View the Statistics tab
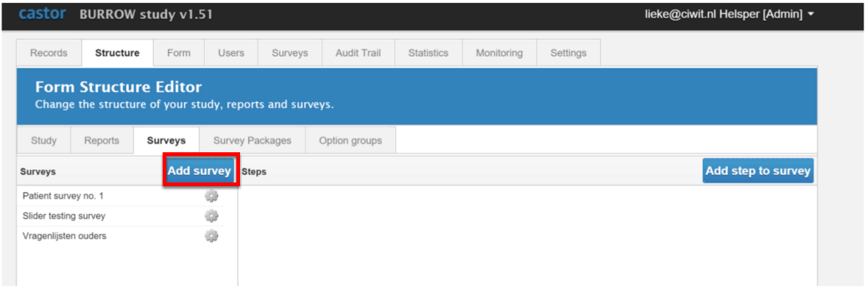 [428, 53]
